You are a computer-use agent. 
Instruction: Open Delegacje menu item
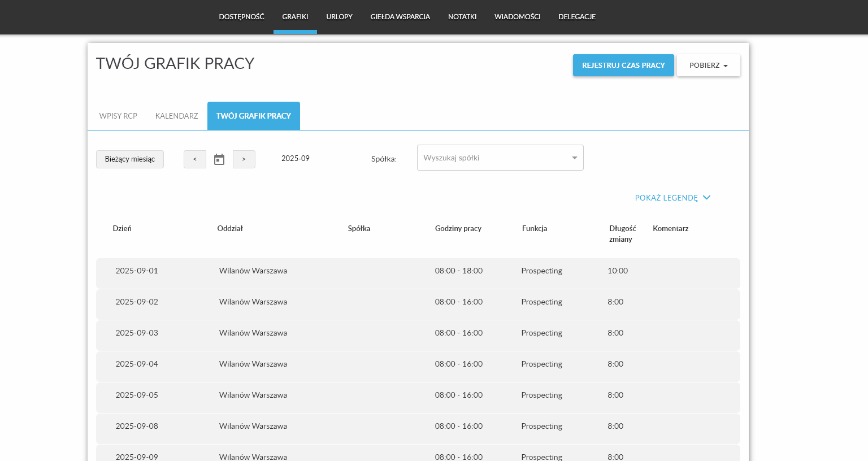tap(577, 17)
